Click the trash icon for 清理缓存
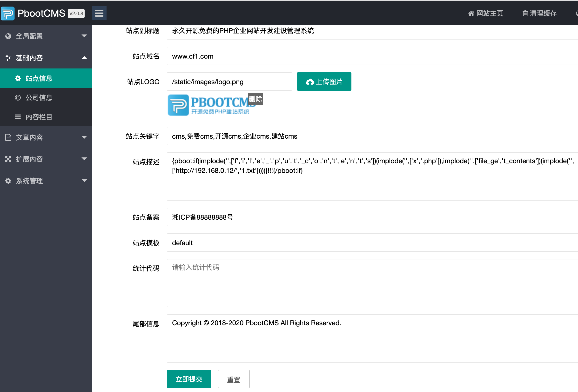578x392 pixels. click(525, 13)
